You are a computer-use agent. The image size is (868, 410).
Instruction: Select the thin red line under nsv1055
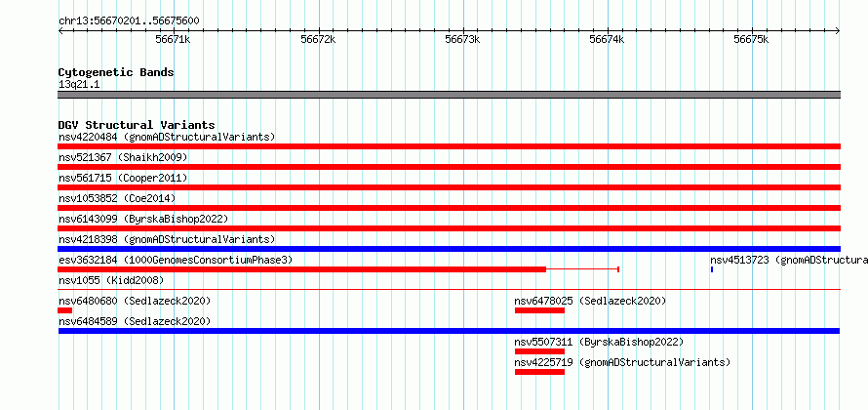(449, 289)
